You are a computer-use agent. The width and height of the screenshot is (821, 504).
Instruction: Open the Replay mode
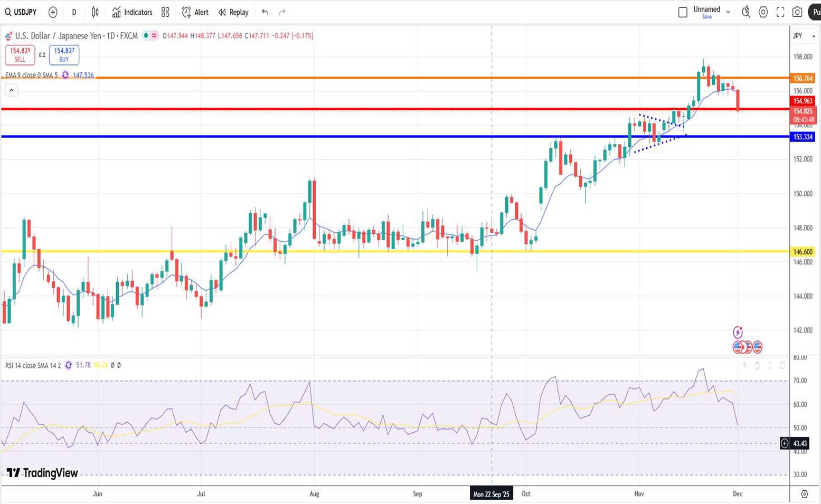[x=233, y=12]
